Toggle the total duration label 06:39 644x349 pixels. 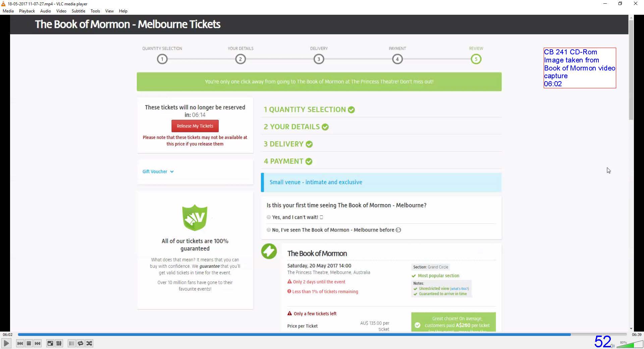click(636, 335)
